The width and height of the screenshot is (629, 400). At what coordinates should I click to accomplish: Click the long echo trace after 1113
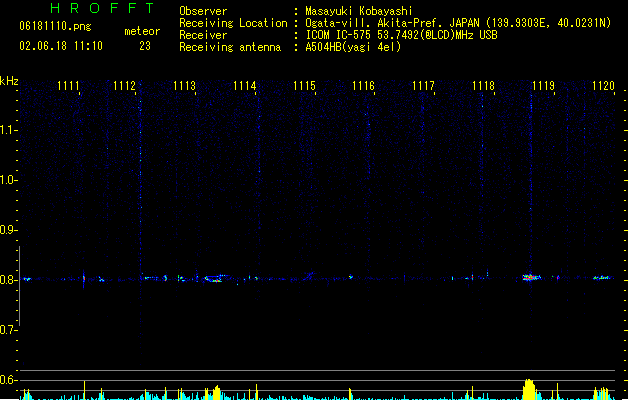coord(215,278)
